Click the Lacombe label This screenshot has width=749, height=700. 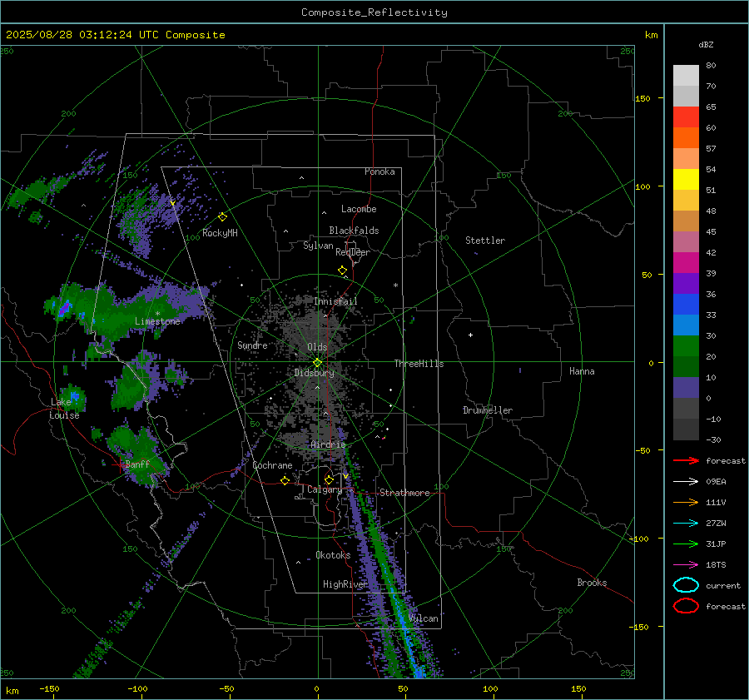(x=359, y=209)
